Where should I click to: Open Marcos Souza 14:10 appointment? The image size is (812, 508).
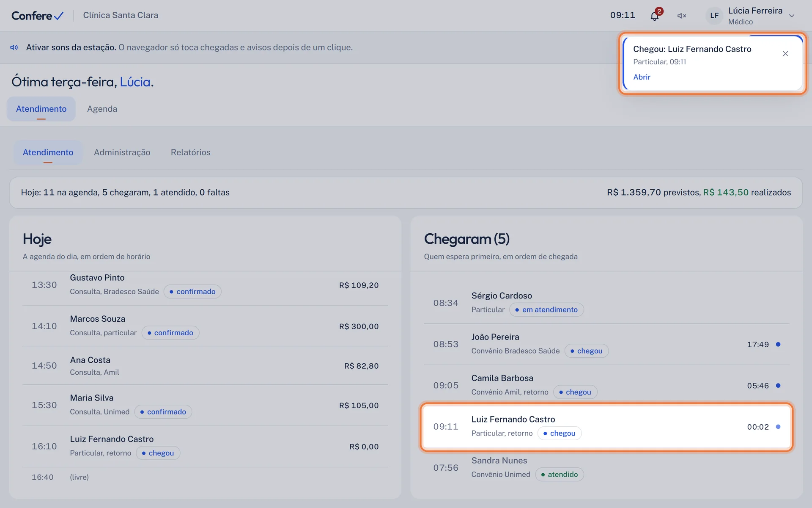pyautogui.click(x=205, y=326)
